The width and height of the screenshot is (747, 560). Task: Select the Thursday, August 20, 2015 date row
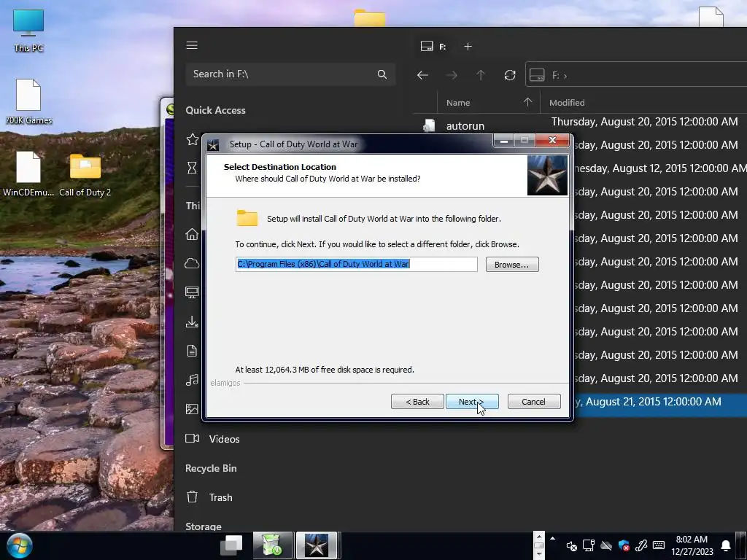click(645, 122)
